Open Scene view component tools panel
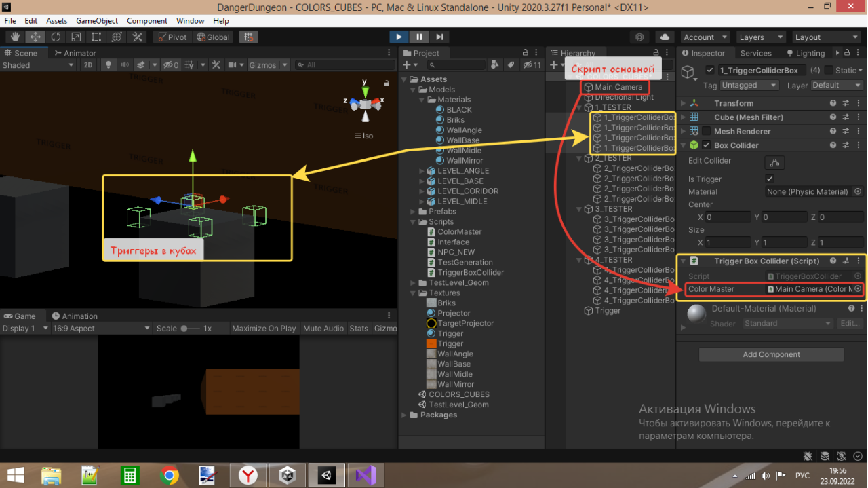Viewport: 868px width, 488px height. pyautogui.click(x=216, y=65)
